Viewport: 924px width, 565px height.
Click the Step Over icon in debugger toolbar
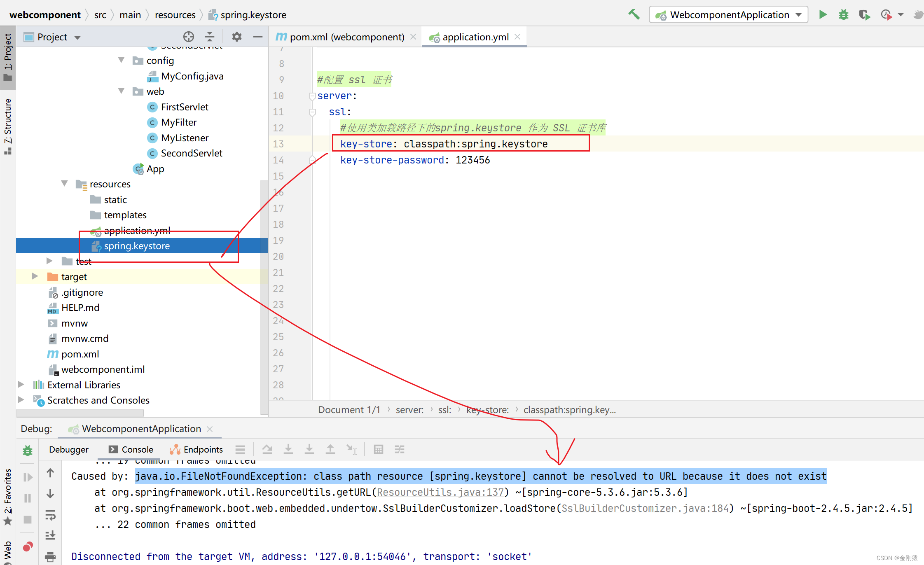[267, 449]
